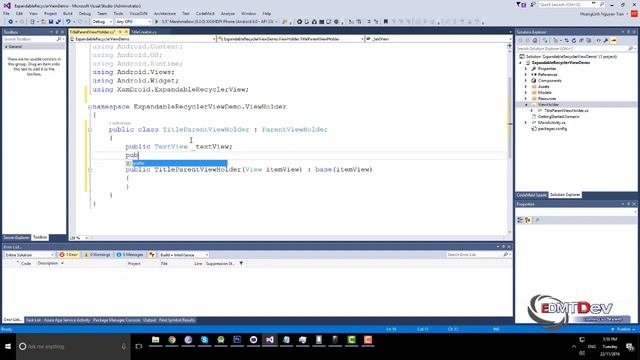
Task: Open the Build menu
Action: click(67, 13)
